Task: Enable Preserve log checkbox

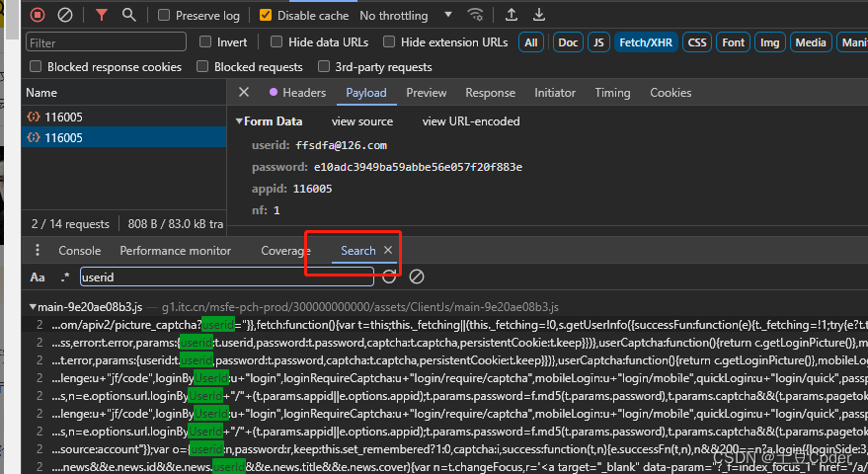Action: click(x=164, y=16)
